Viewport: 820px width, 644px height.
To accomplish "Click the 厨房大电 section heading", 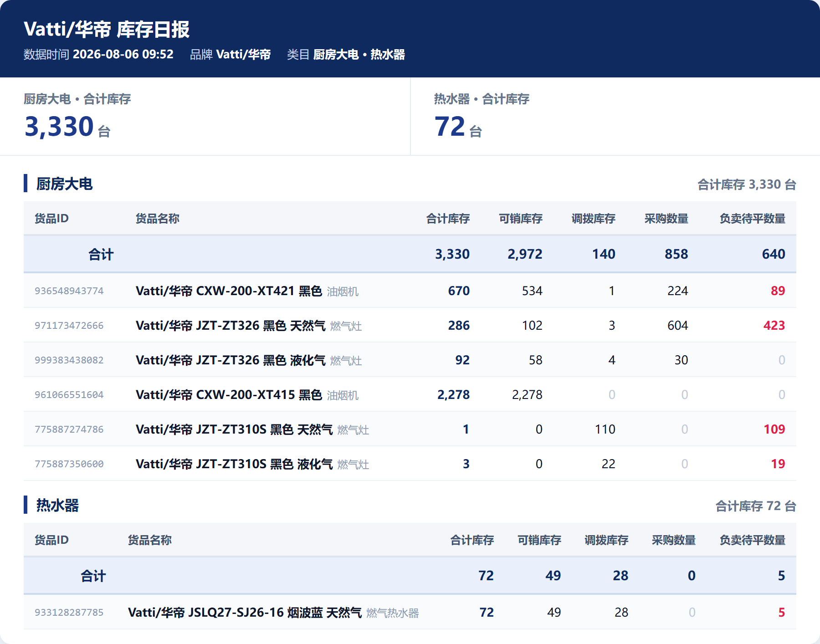I will 64,184.
